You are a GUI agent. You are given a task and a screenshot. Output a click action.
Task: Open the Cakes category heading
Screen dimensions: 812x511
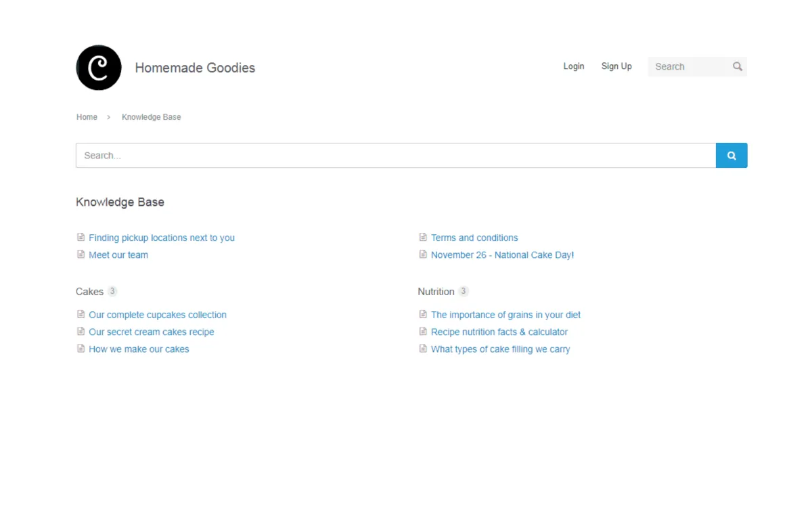[89, 292]
